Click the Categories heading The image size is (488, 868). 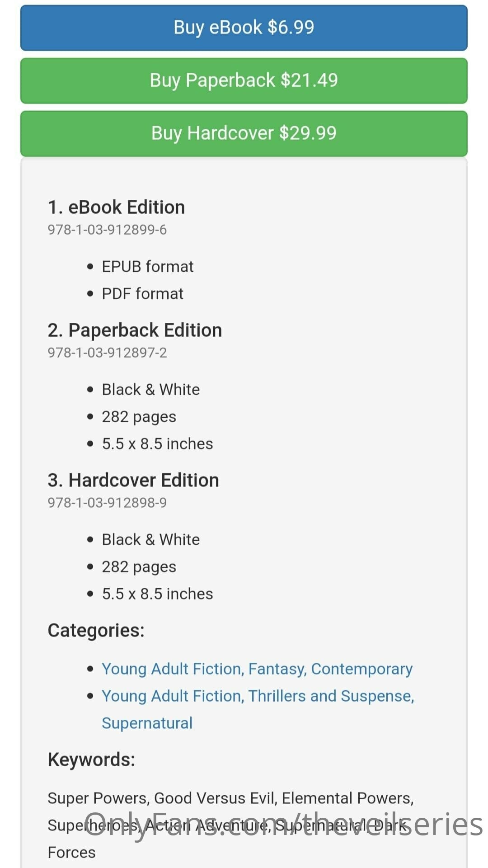tap(96, 631)
